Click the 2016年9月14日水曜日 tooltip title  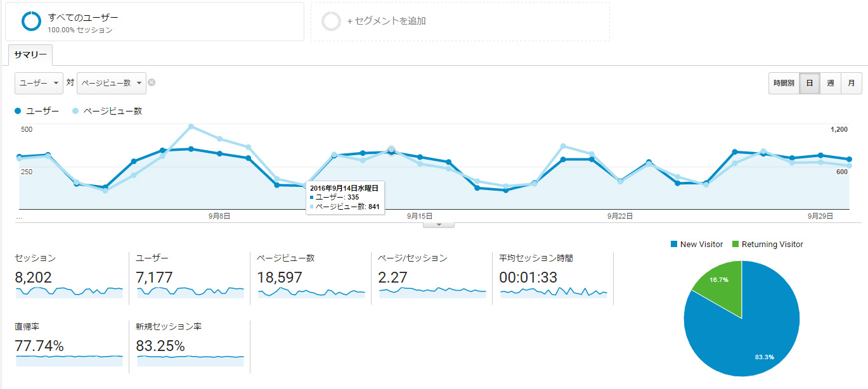pos(344,188)
